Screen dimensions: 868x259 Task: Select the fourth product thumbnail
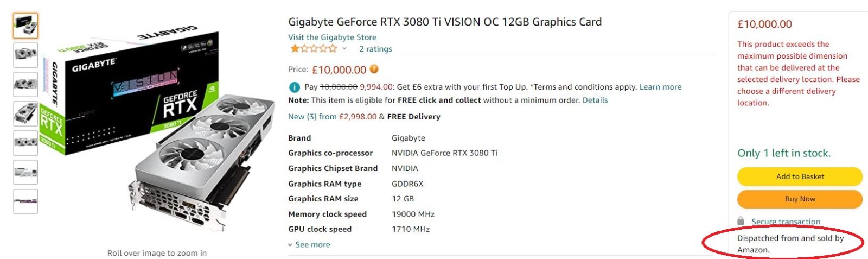[25, 113]
